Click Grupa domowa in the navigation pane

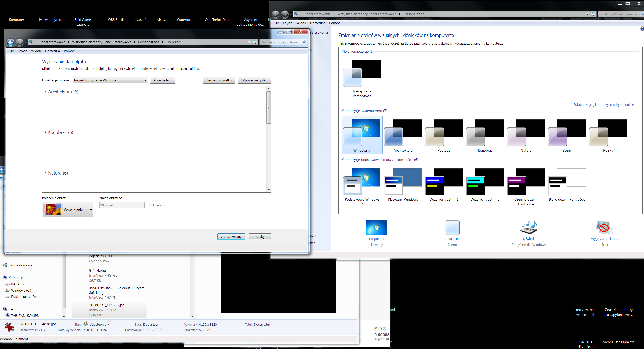tap(20, 265)
